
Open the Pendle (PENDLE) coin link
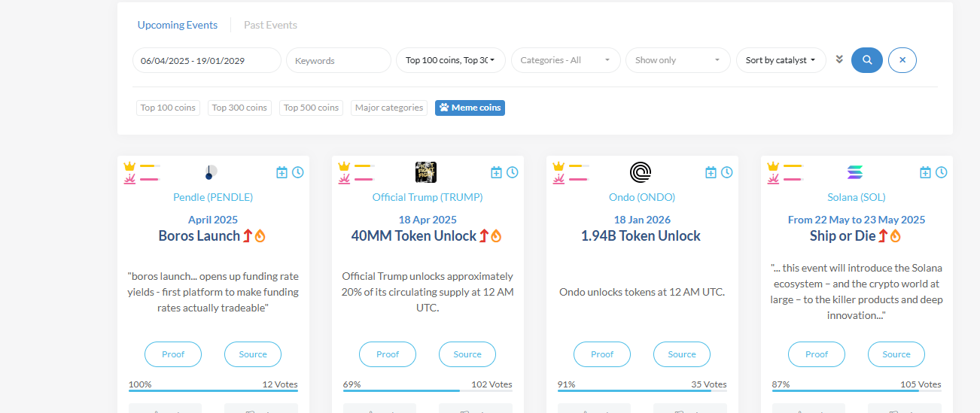coord(213,197)
